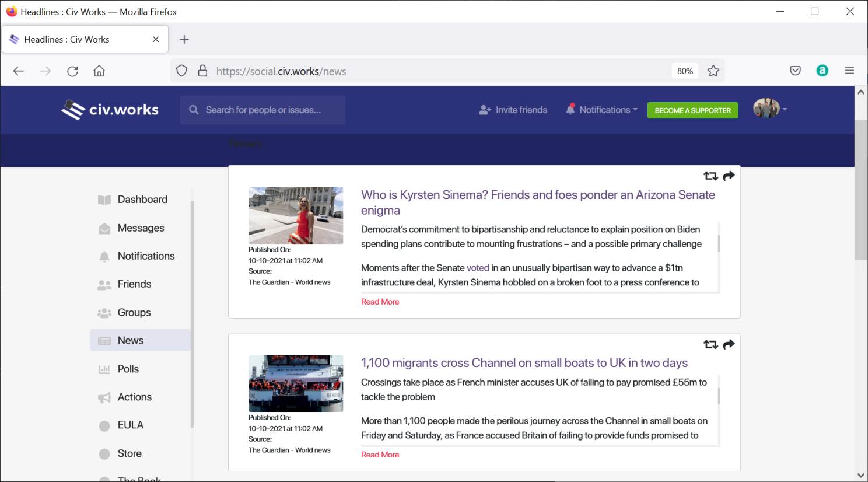
Task: Click the repost icon on Kyrsten Sinema article
Action: click(x=710, y=176)
